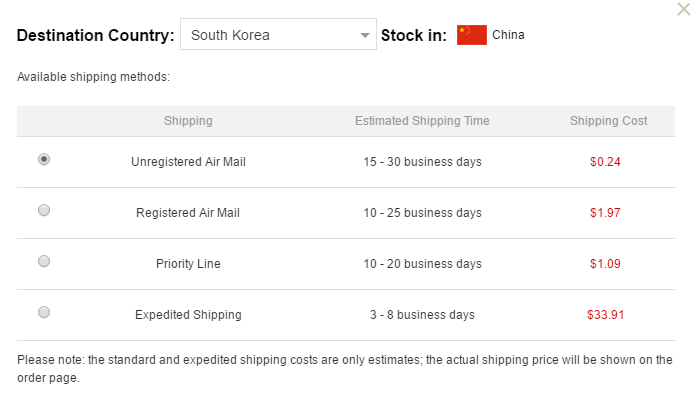
Task: Select Unregistered Air Mail radio button
Action: pyautogui.click(x=44, y=159)
